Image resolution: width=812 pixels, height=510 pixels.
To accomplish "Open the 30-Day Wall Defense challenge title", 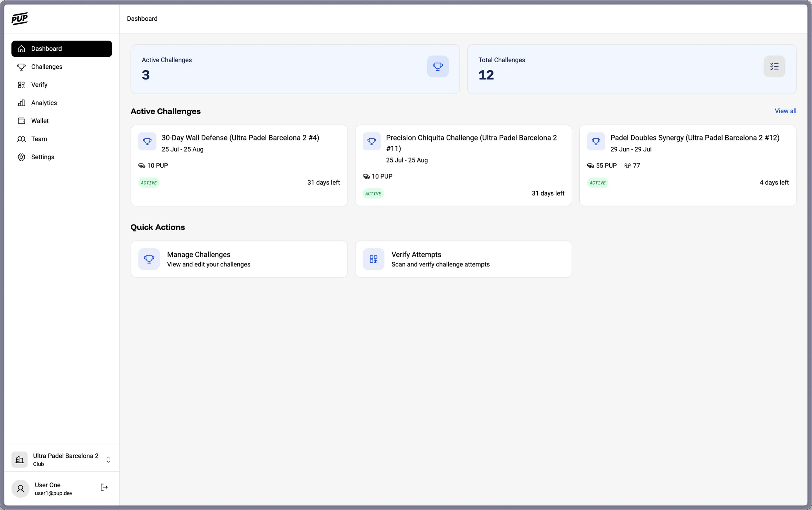I will 241,138.
